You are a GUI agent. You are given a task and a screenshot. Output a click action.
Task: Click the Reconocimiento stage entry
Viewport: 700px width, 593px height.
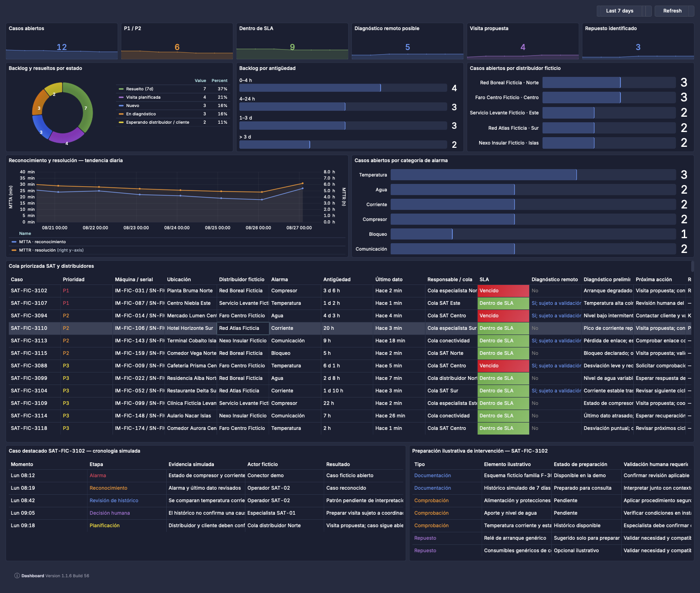point(108,488)
